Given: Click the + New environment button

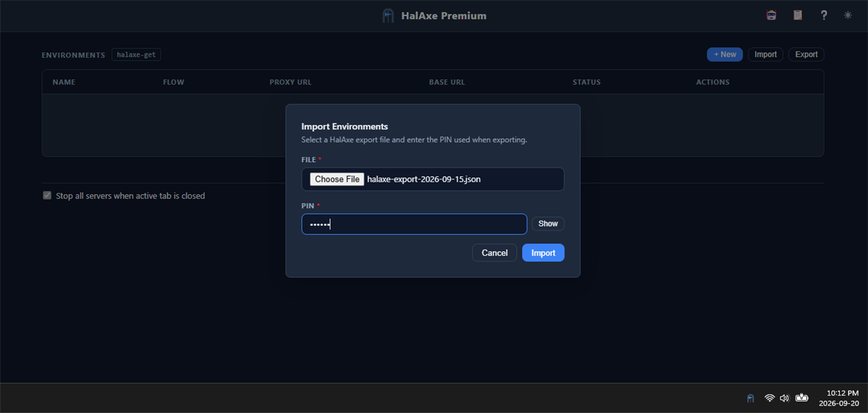Looking at the screenshot, I should tap(725, 55).
